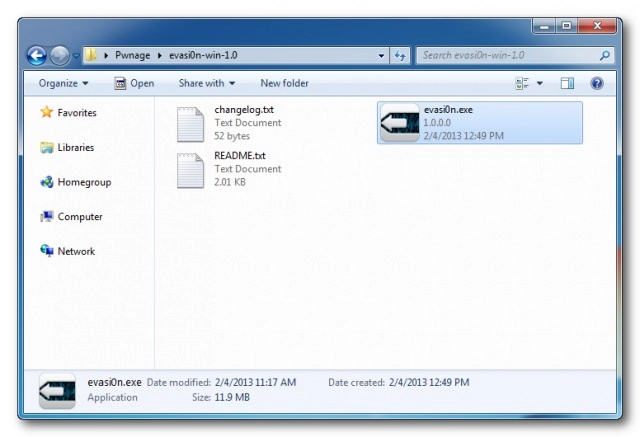This screenshot has width=640, height=437.
Task: Maximize the Explorer window
Action: coord(567,26)
